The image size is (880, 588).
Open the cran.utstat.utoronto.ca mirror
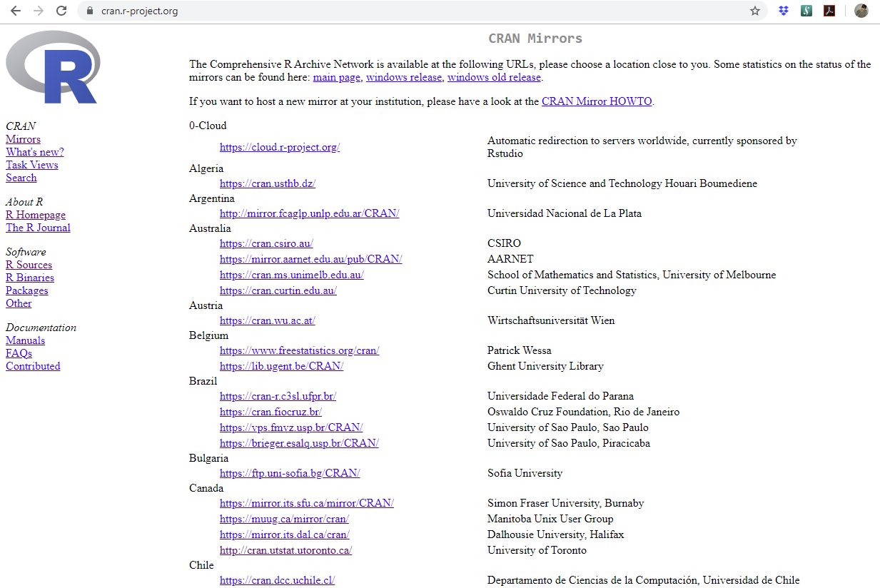[x=285, y=550]
